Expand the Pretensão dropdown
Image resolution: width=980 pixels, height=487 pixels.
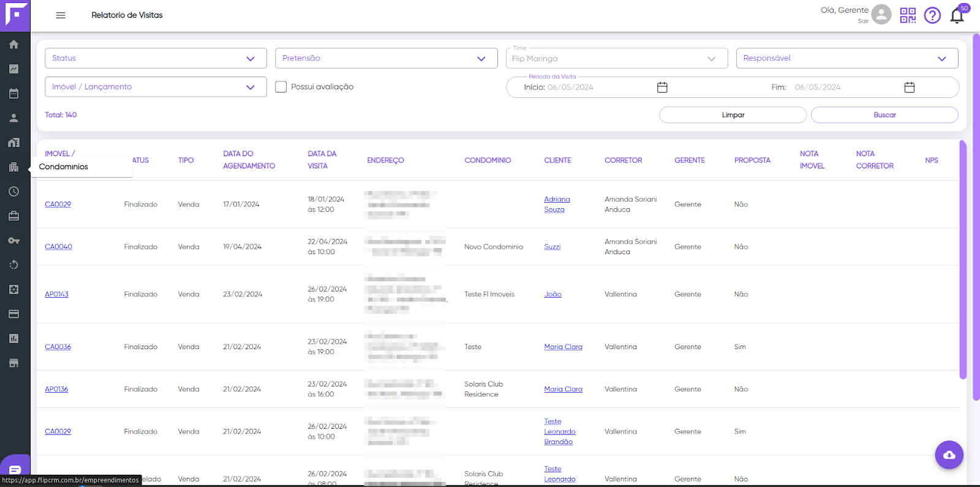[386, 58]
